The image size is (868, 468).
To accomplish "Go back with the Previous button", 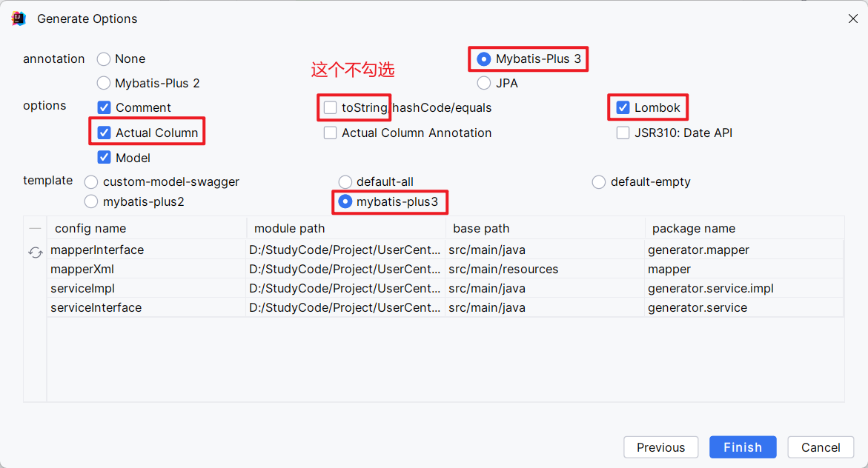I will (660, 447).
